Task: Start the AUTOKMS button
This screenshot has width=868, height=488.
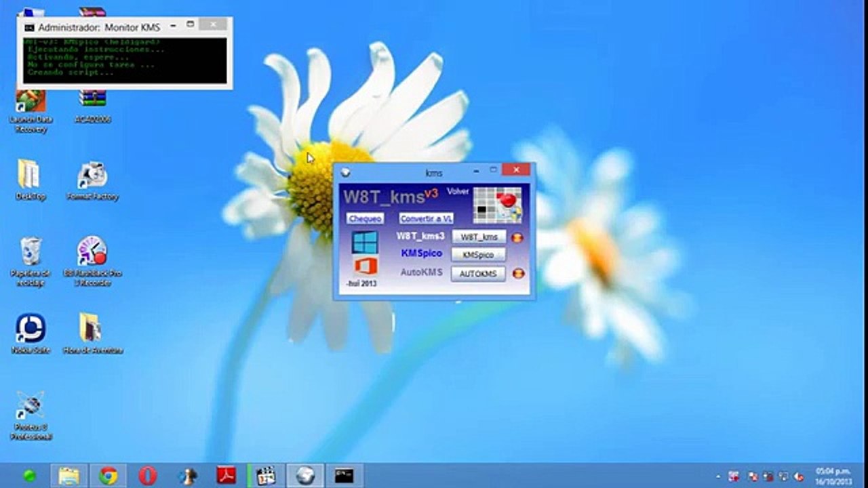Action: pyautogui.click(x=479, y=274)
